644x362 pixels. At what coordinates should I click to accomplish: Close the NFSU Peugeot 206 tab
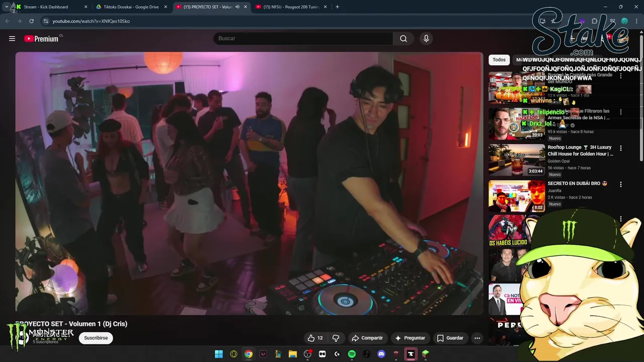(326, 7)
